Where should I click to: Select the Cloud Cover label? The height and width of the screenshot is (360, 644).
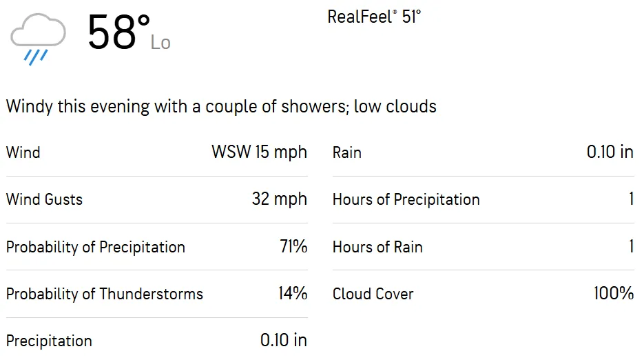pos(373,294)
